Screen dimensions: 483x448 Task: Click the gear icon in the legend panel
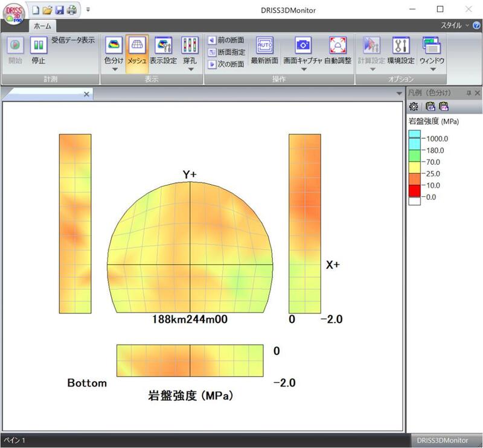(x=414, y=105)
